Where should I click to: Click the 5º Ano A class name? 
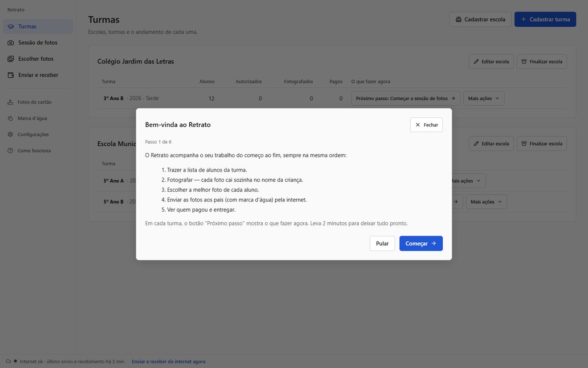point(114,181)
